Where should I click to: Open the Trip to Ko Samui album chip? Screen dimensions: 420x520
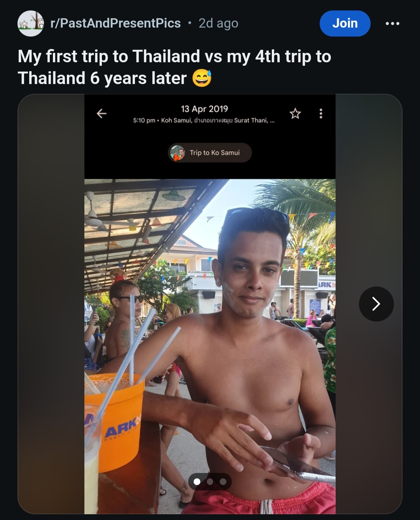click(x=210, y=153)
